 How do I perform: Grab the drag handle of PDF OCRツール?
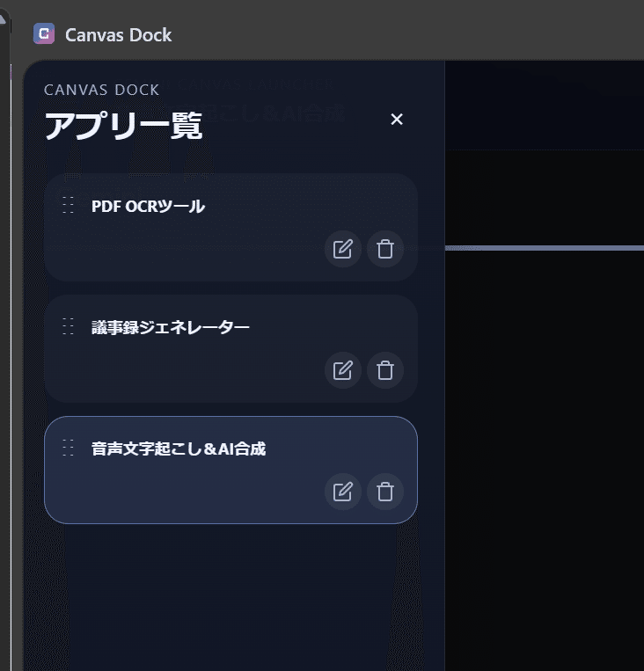(68, 205)
